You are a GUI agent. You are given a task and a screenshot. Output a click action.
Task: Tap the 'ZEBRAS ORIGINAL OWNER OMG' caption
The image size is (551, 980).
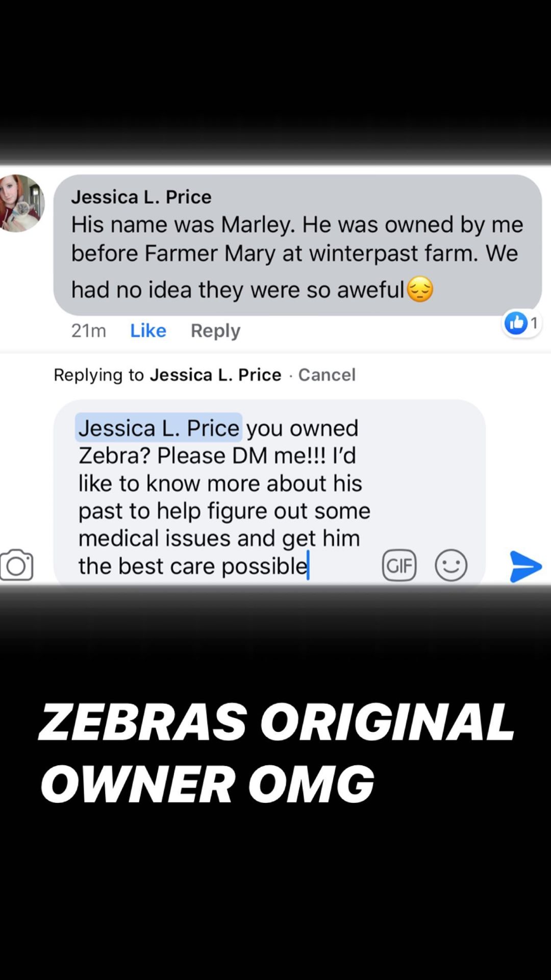click(x=277, y=753)
